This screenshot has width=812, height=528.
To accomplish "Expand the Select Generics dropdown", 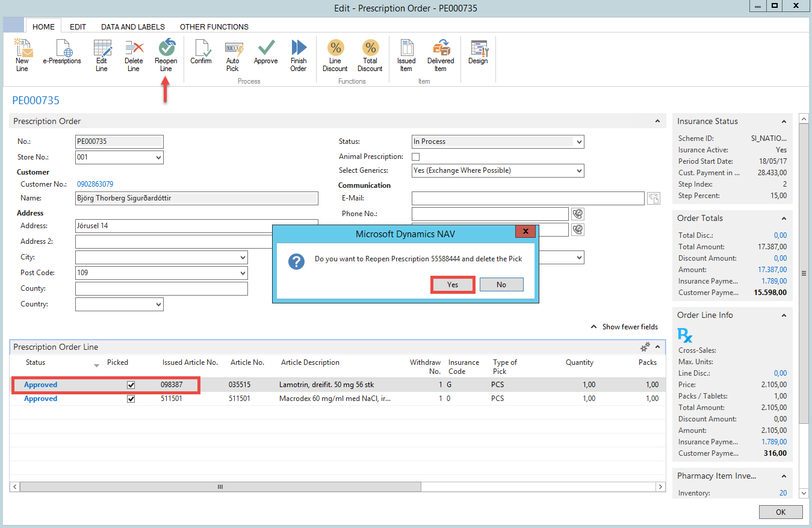I will [579, 171].
